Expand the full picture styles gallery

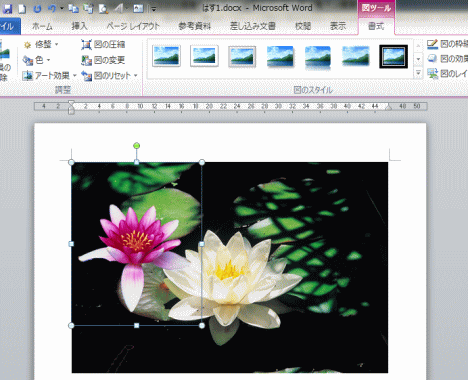click(418, 73)
